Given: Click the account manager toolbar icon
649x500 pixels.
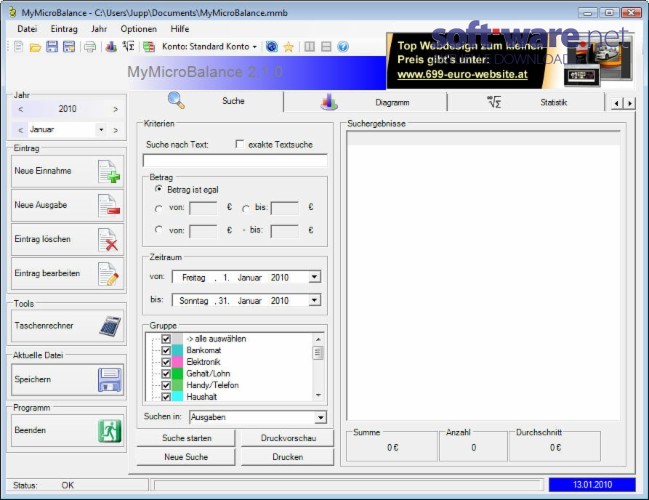Looking at the screenshot, I should coord(149,46).
